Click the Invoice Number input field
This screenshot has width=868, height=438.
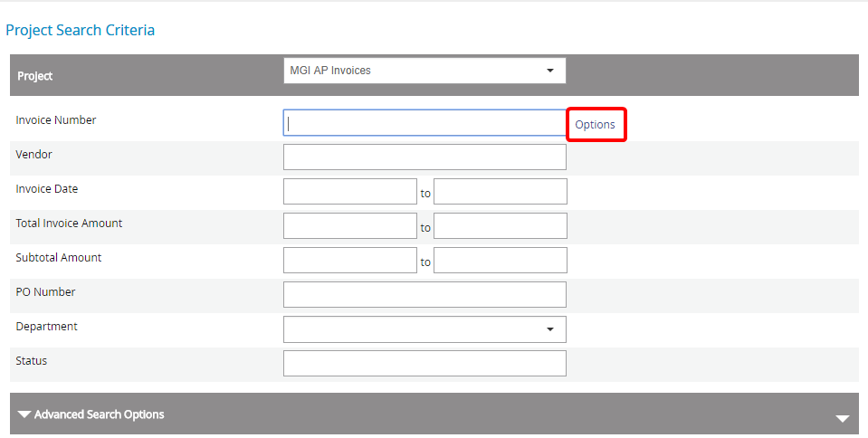(x=424, y=123)
